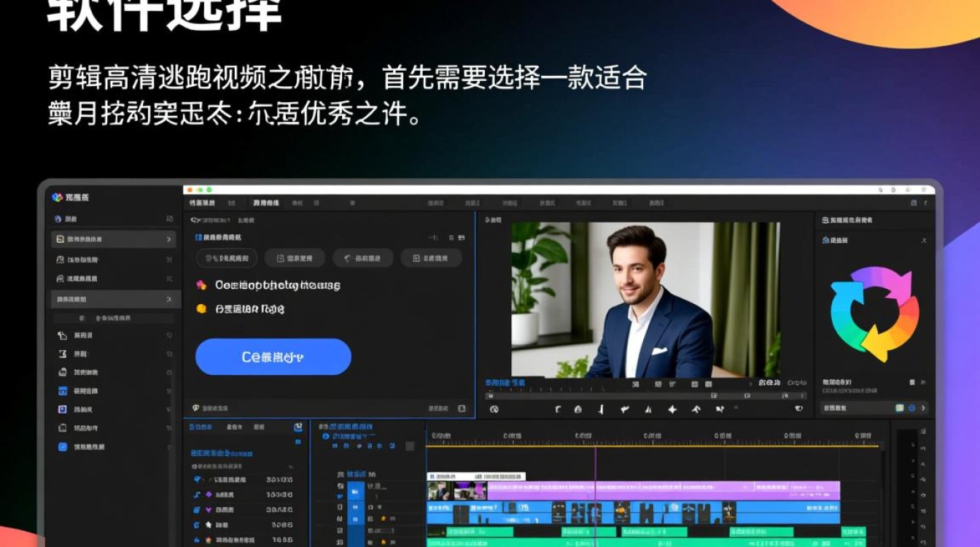Select the outlined pill chip in the chip row
Viewport: 980px width, 547px height.
point(227,258)
